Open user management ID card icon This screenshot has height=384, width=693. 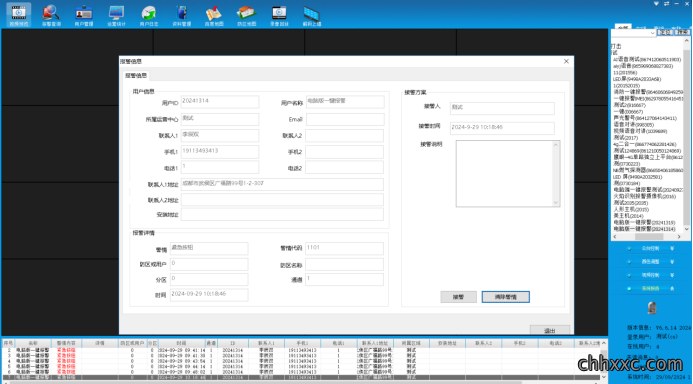click(x=84, y=15)
